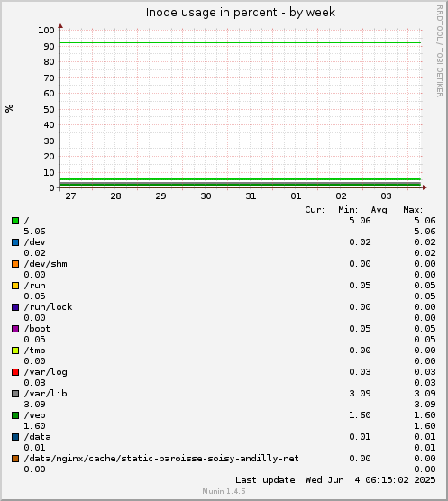The width and height of the screenshot is (448, 501).
Task: Click the 'Max:' column header
Action: (x=413, y=210)
